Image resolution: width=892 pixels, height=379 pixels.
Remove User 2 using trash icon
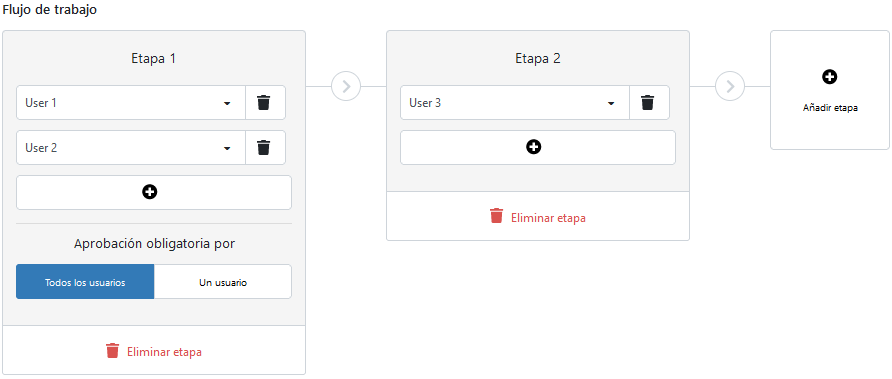265,148
